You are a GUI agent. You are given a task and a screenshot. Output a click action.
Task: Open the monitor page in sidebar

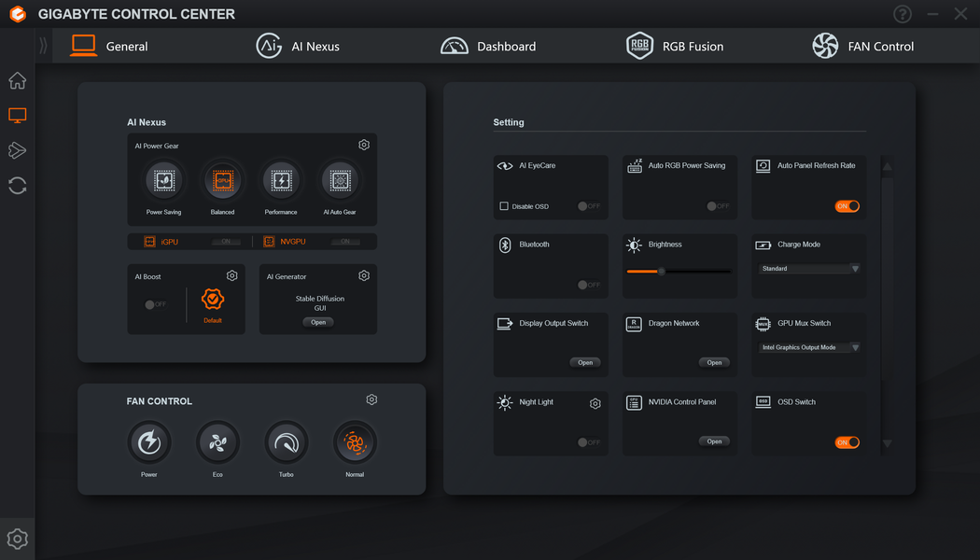[18, 116]
